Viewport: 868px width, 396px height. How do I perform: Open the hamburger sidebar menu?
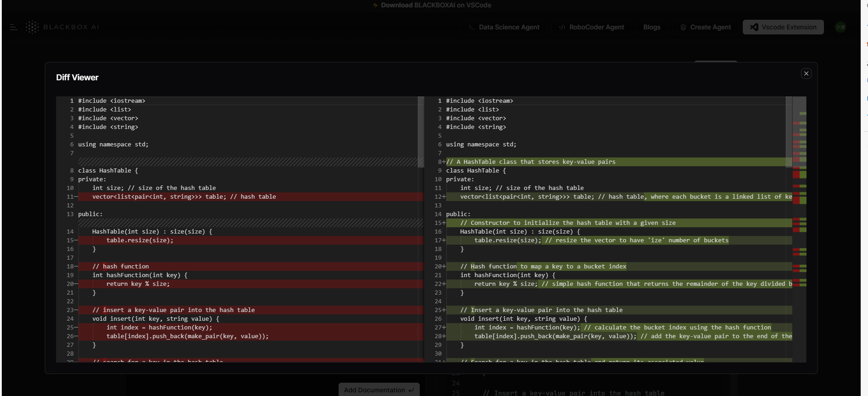(x=13, y=27)
